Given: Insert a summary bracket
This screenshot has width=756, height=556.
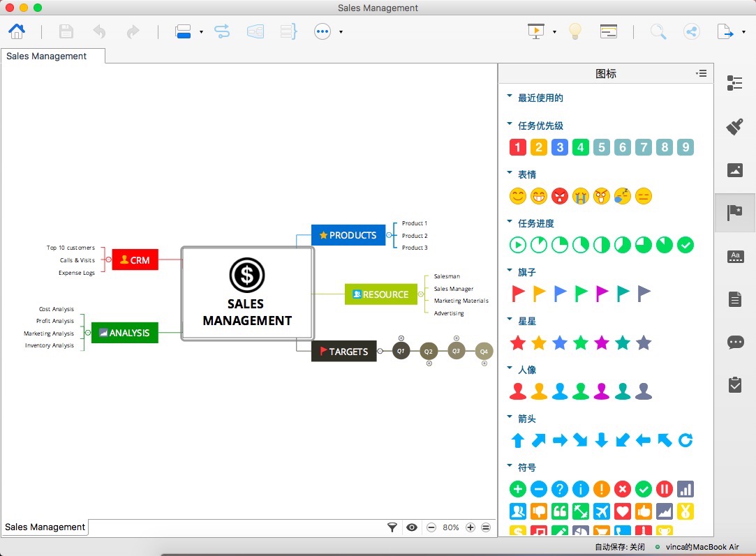Looking at the screenshot, I should click(289, 32).
